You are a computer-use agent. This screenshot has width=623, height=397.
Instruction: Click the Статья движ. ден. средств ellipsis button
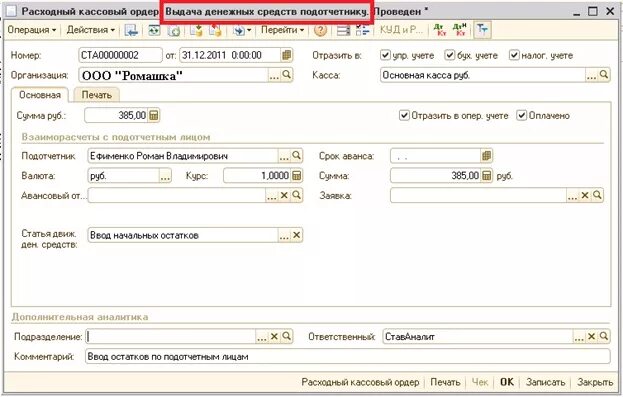coord(284,235)
